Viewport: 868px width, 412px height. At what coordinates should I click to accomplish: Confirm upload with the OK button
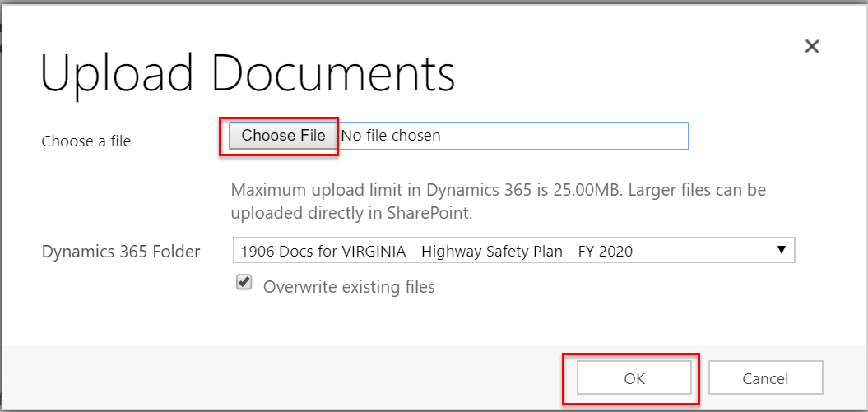[634, 378]
